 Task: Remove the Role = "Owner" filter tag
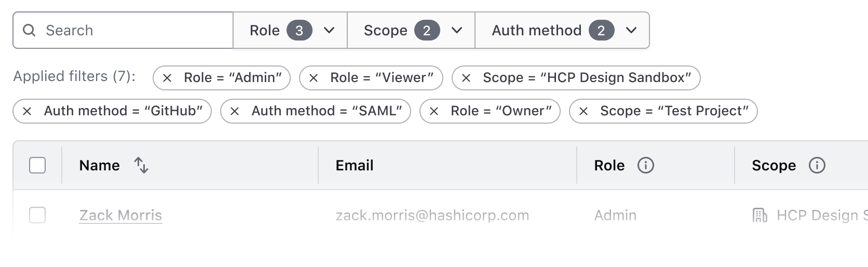(434, 111)
